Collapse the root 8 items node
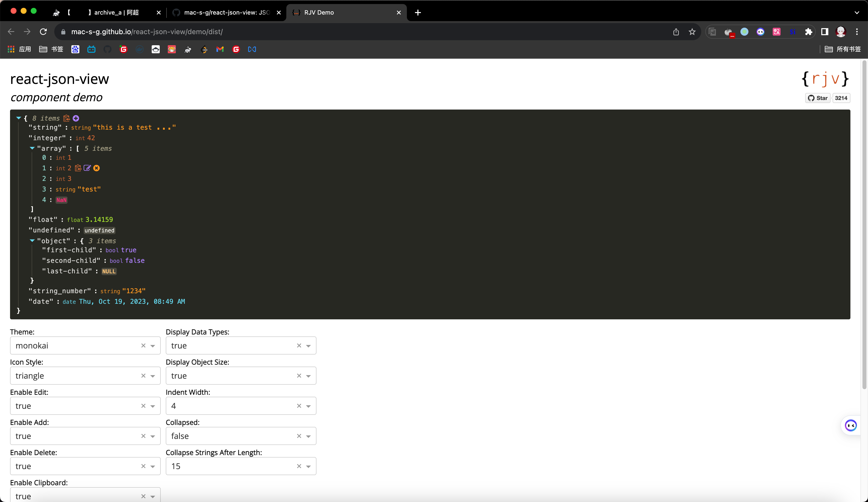868x502 pixels. coord(19,118)
